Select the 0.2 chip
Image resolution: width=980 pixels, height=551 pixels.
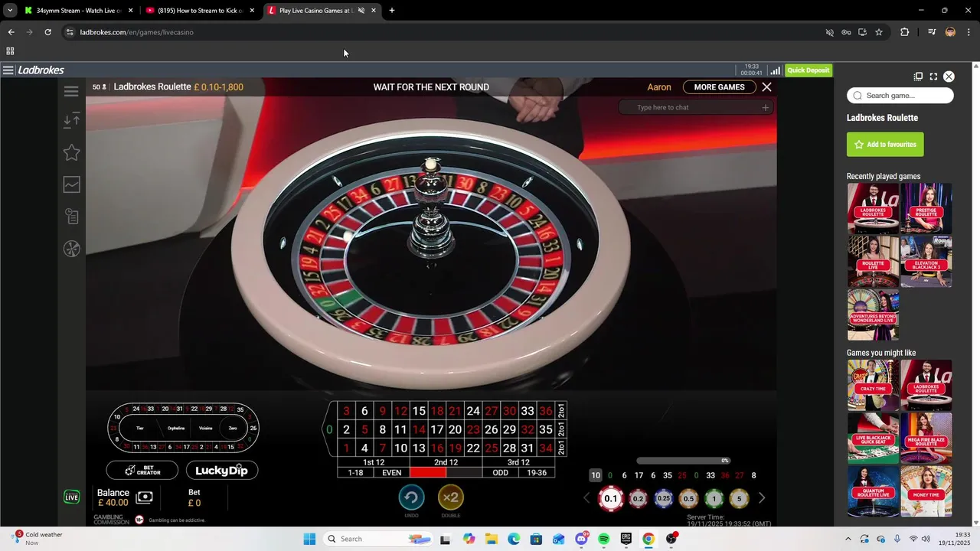click(637, 498)
